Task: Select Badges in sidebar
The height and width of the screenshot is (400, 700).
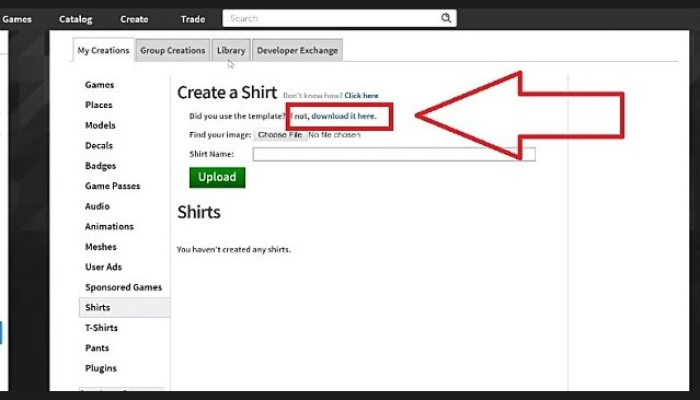Action: [x=100, y=166]
